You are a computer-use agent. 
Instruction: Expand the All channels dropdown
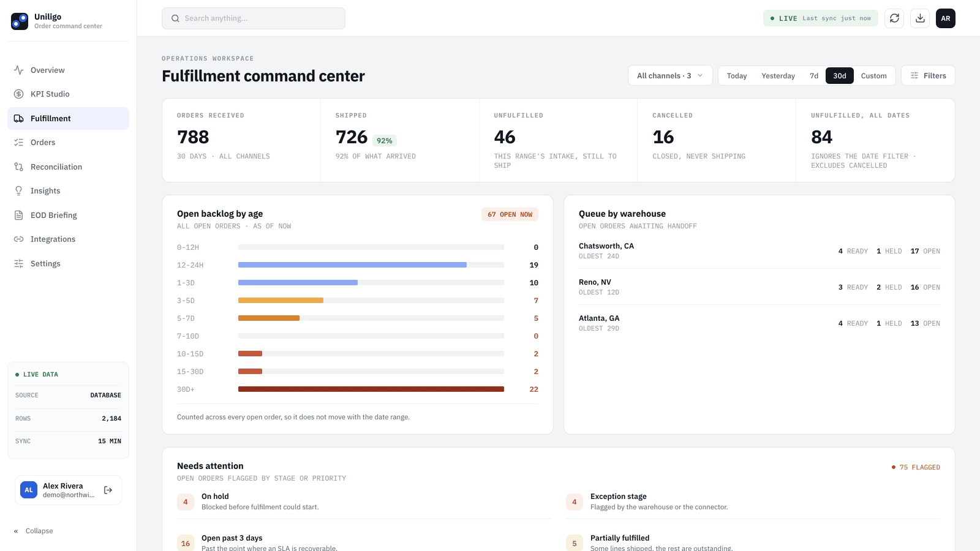tap(670, 76)
